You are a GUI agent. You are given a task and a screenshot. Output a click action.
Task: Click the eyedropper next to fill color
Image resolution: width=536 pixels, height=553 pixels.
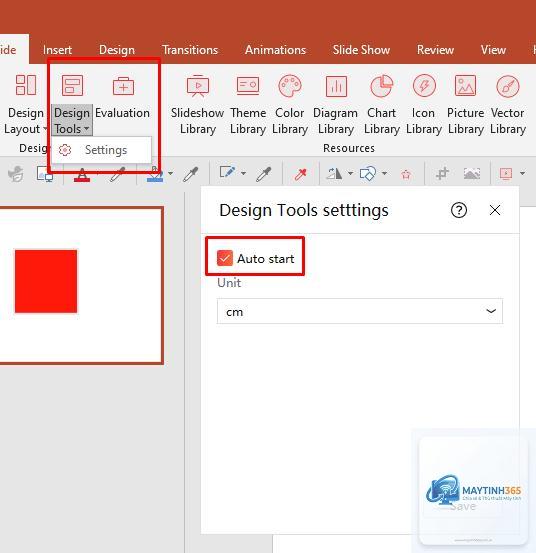click(191, 174)
